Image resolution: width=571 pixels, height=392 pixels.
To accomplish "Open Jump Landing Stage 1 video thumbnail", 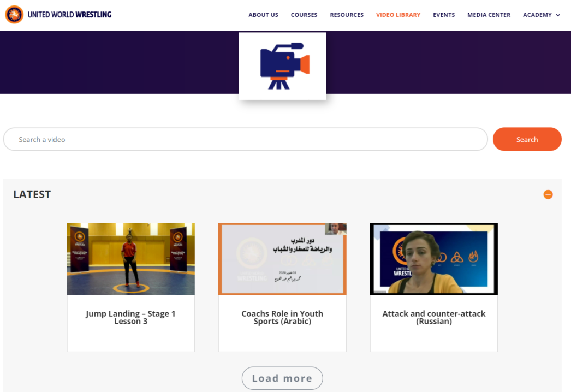I will tap(130, 259).
